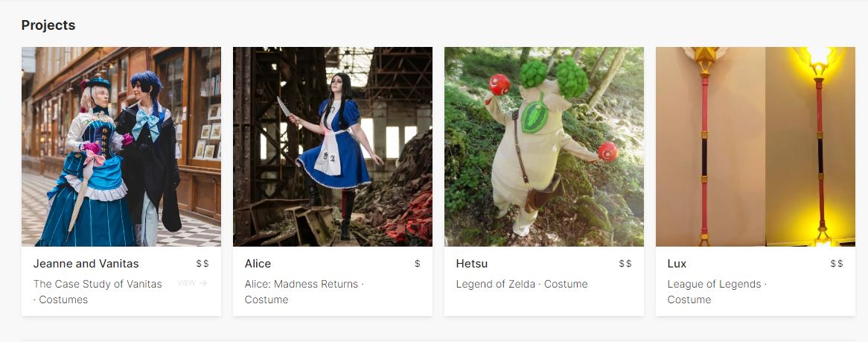This screenshot has width=868, height=342.
Task: Open the Lux staff prop photo thumbnail
Action: click(x=756, y=146)
